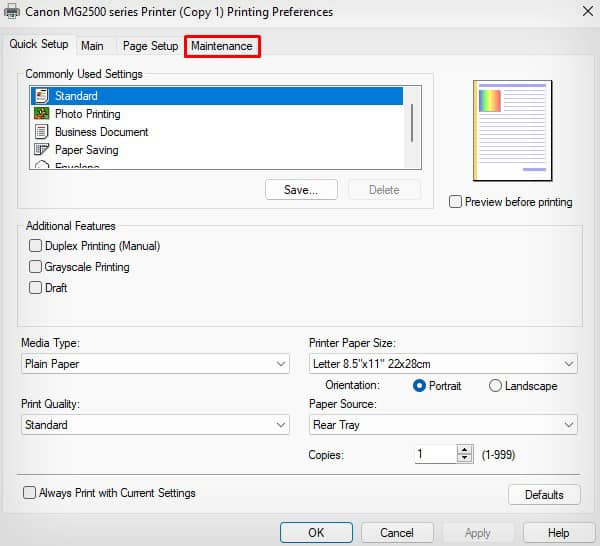Image resolution: width=600 pixels, height=546 pixels.
Task: Open the Page Setup tab
Action: [x=150, y=46]
